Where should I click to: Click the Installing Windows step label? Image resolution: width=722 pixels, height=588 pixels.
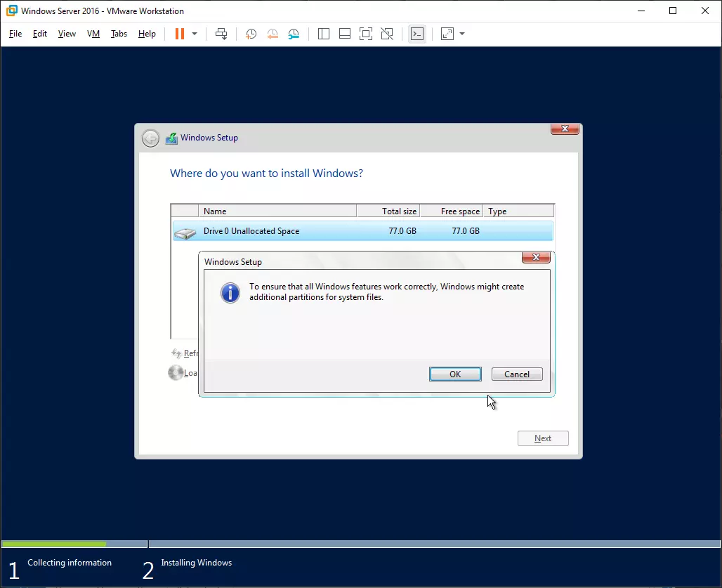pos(197,563)
